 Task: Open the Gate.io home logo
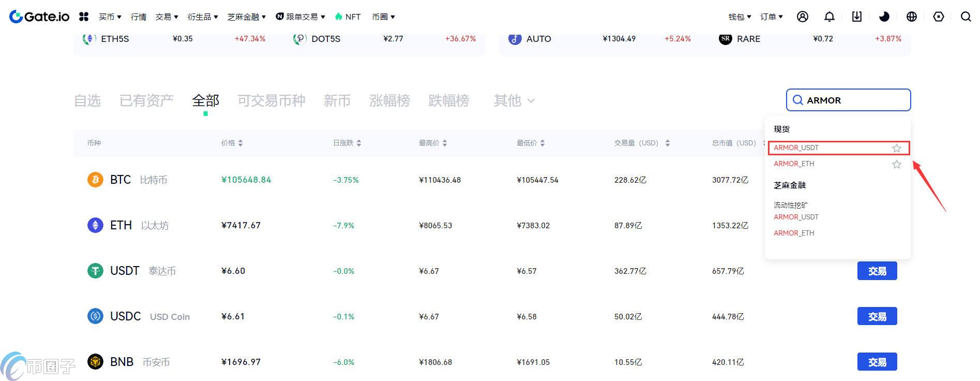[x=39, y=17]
